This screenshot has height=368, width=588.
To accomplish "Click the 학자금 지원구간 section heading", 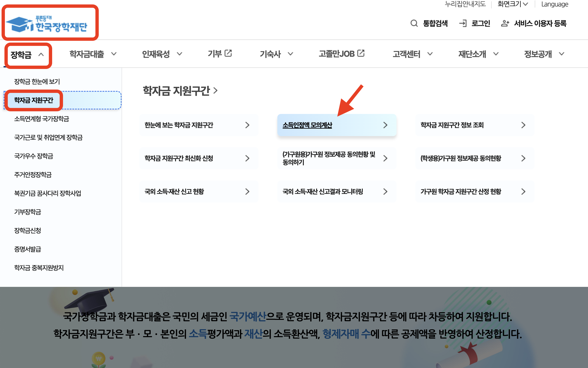I will (176, 91).
